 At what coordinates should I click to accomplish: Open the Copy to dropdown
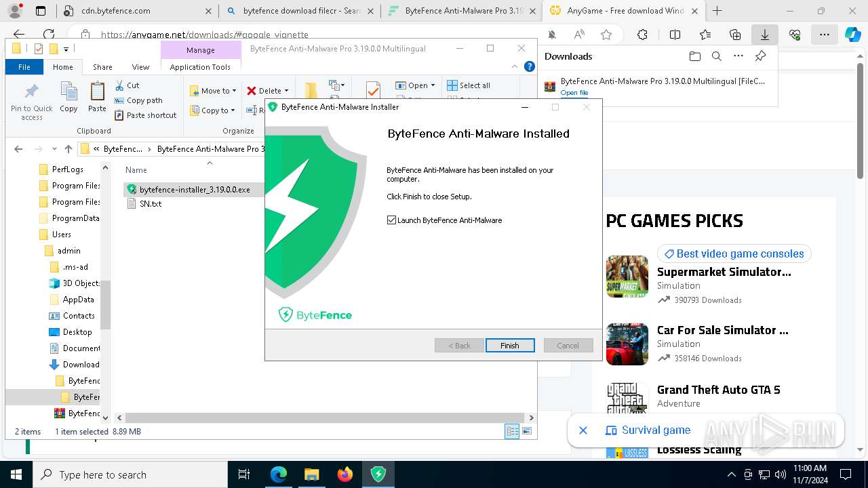tap(213, 110)
